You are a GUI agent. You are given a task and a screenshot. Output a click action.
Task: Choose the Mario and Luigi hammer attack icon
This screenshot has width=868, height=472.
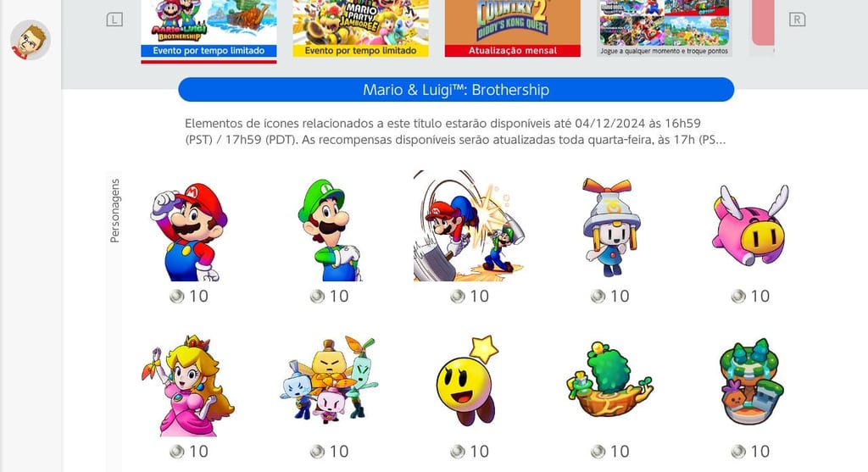pos(470,225)
